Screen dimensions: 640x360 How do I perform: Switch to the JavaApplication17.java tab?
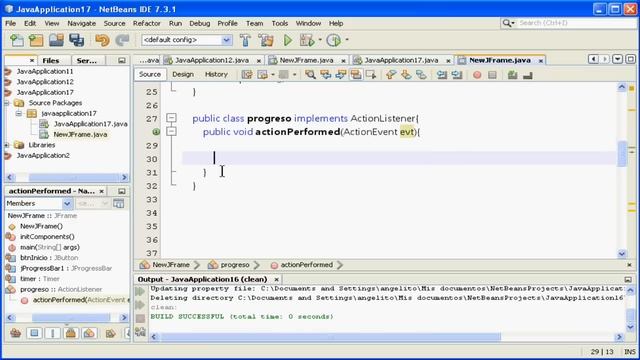[x=401, y=60]
